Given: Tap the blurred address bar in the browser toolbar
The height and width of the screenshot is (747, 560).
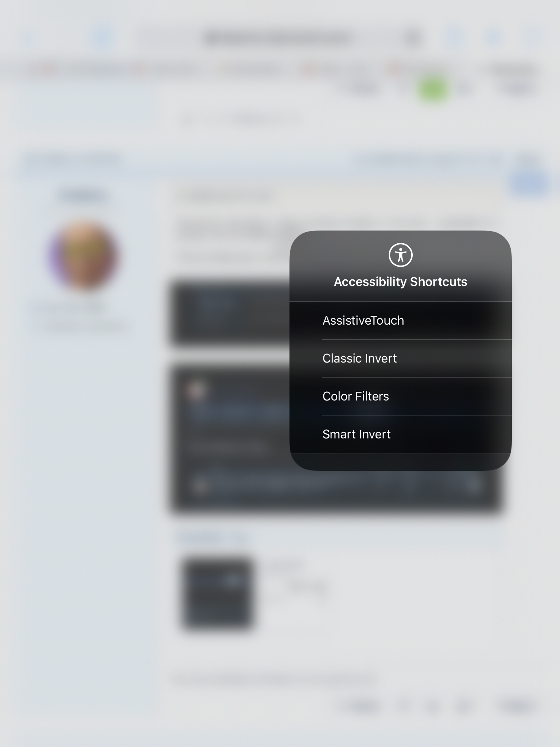Looking at the screenshot, I should (277, 38).
